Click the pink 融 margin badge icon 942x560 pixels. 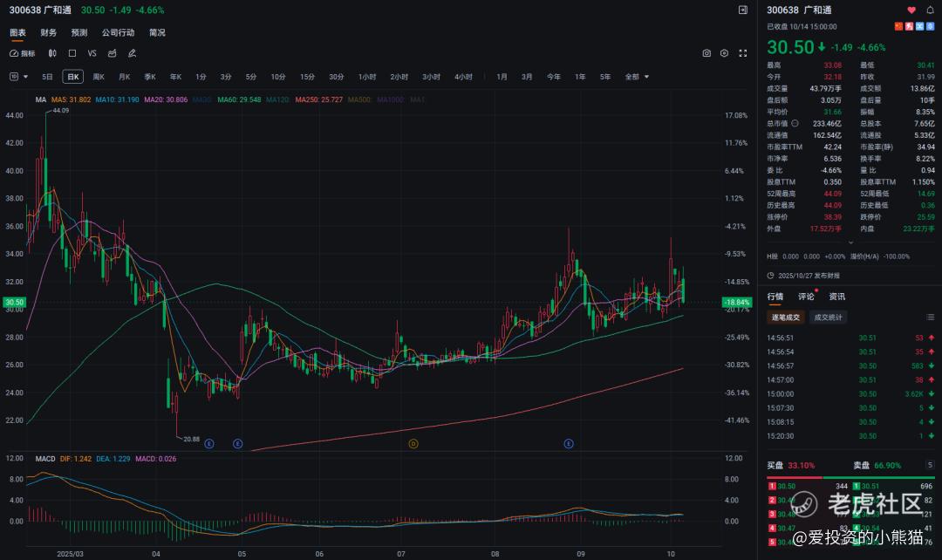pos(909,26)
